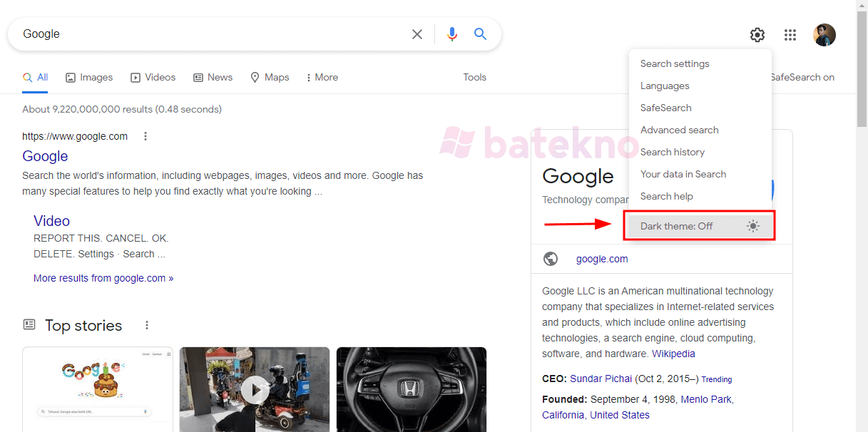Click the globe icon beside google.com

[551, 259]
